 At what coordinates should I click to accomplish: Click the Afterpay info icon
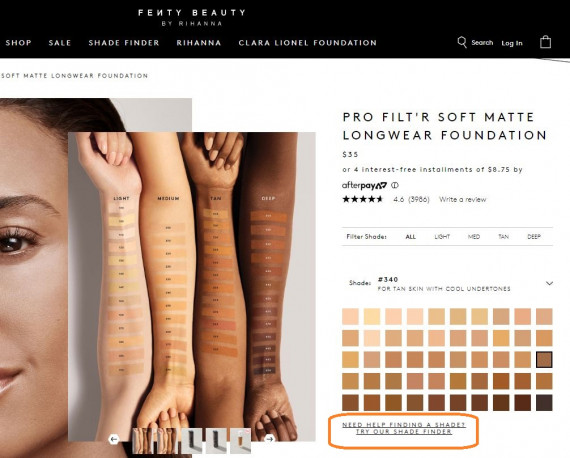pyautogui.click(x=395, y=185)
